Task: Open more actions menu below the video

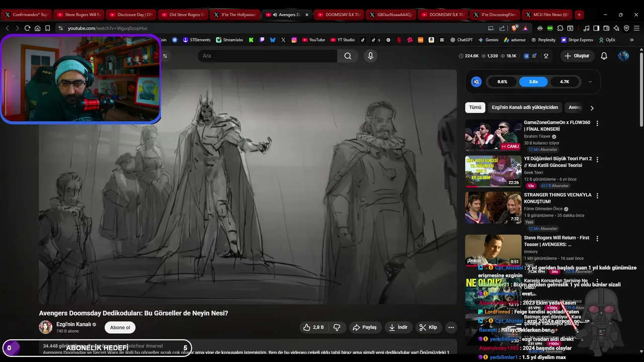Action: 451,327
